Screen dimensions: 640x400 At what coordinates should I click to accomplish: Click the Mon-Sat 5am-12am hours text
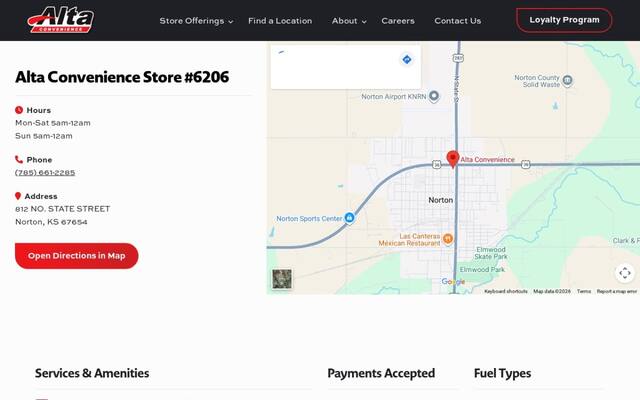click(53, 123)
